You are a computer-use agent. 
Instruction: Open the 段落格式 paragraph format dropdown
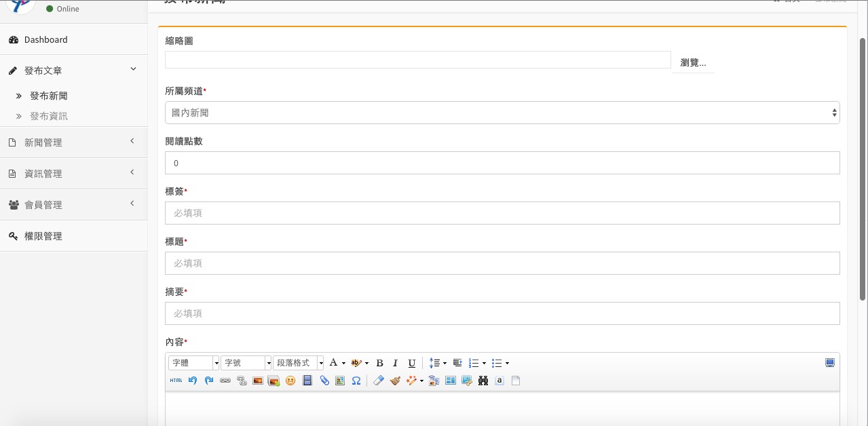pos(298,364)
